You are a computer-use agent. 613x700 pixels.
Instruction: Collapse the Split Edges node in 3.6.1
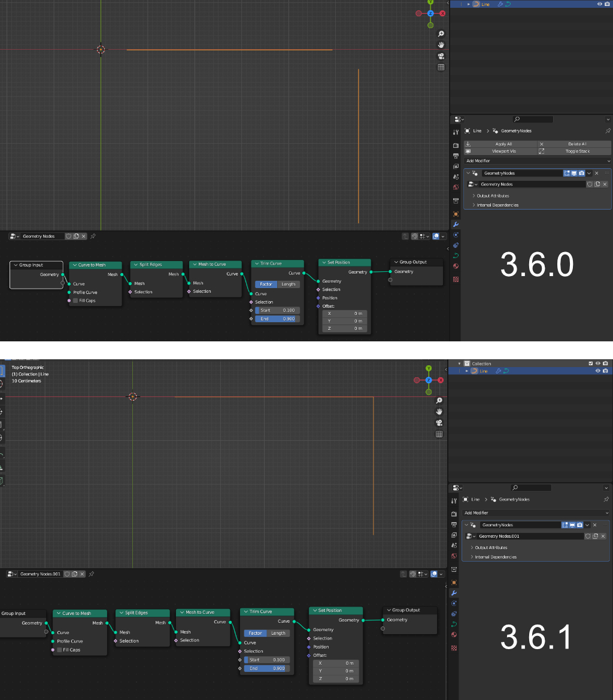pos(122,613)
